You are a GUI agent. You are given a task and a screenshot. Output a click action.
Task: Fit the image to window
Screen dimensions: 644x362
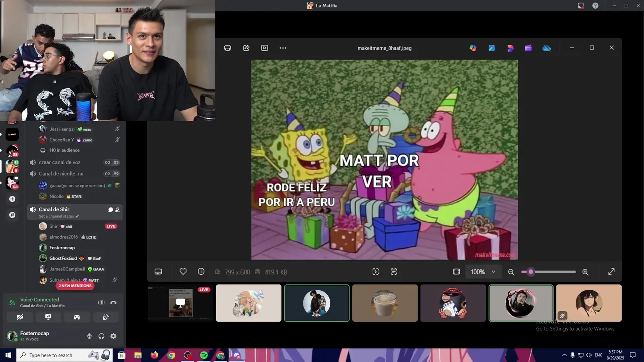point(456,271)
